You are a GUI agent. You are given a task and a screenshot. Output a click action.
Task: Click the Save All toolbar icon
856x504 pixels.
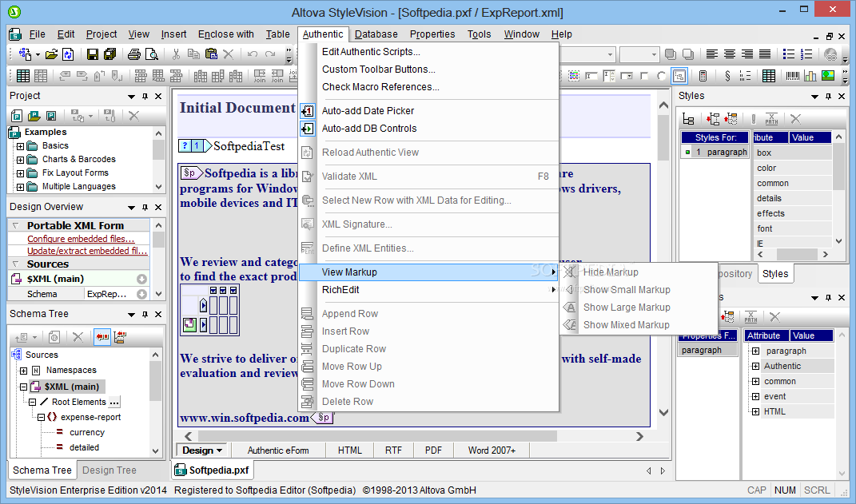point(109,54)
